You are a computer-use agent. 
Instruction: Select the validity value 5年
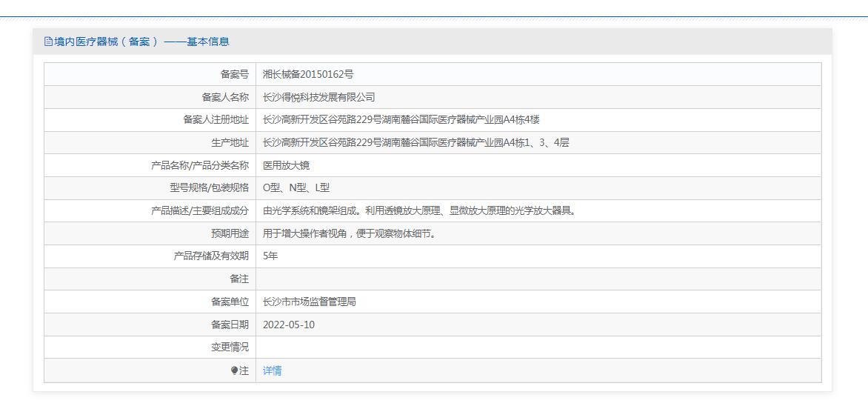click(x=270, y=256)
